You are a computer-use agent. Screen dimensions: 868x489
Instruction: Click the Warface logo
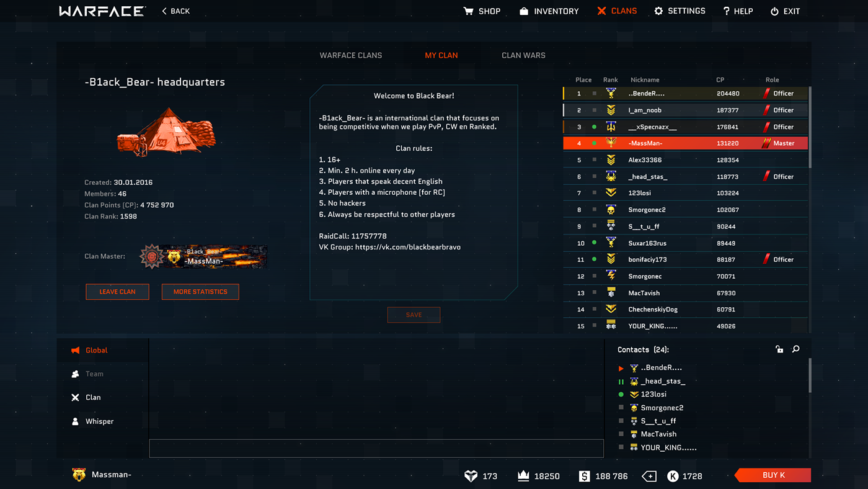[x=102, y=11]
